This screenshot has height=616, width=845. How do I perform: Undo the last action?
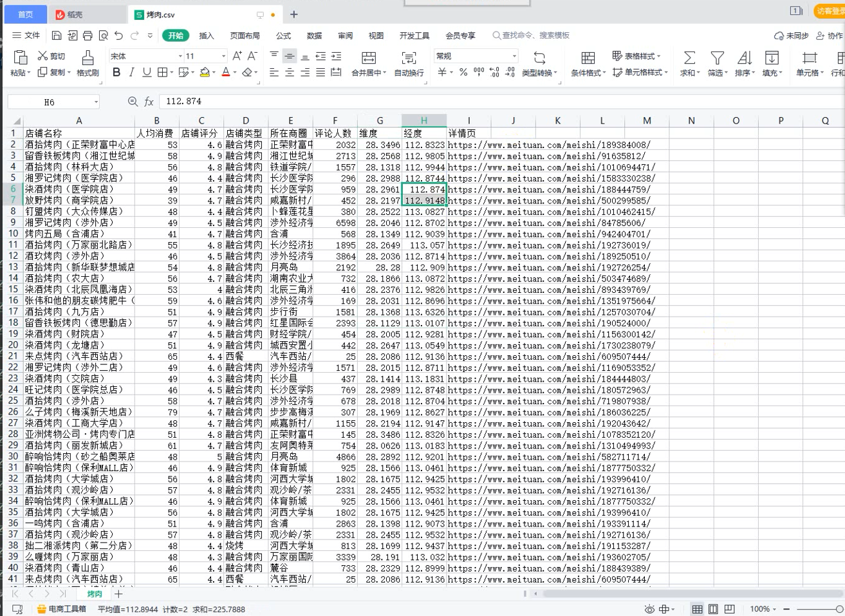pyautogui.click(x=118, y=35)
